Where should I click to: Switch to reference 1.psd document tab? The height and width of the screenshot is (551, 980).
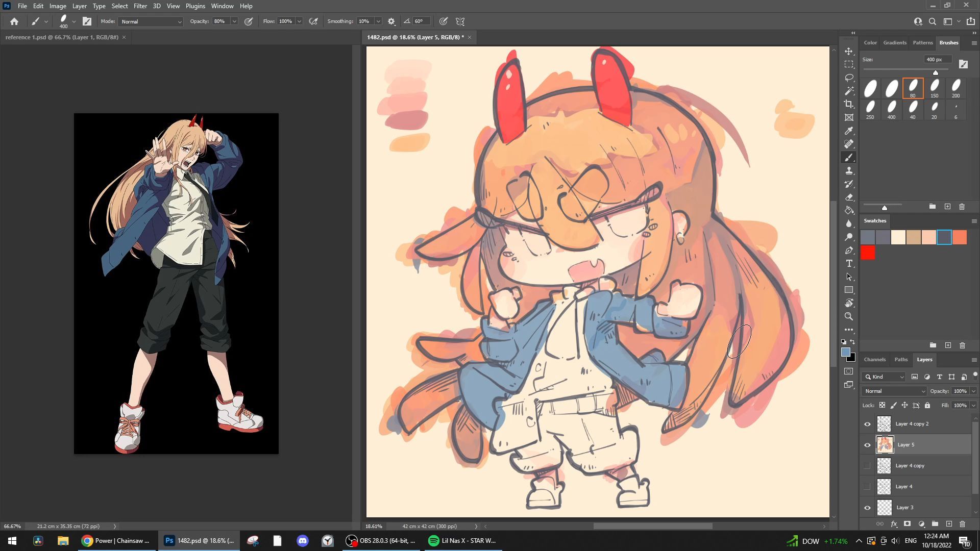coord(62,37)
